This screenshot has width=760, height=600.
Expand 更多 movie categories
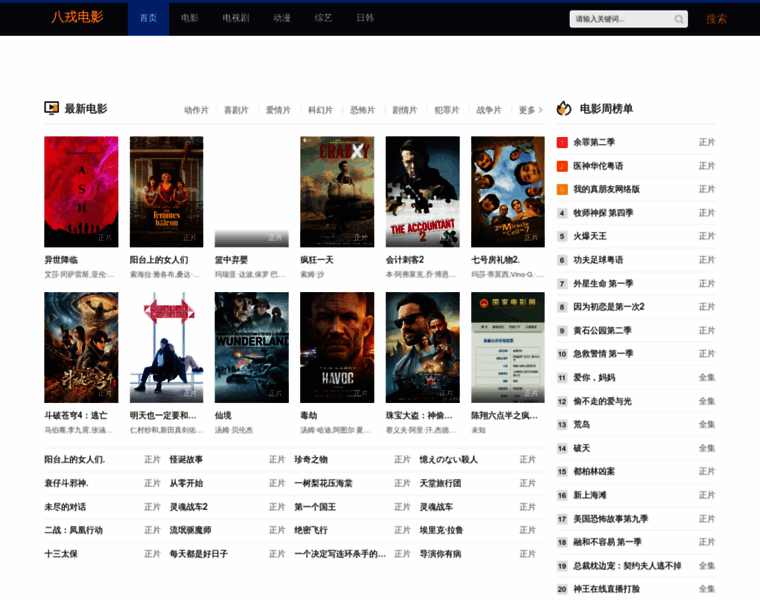click(531, 110)
